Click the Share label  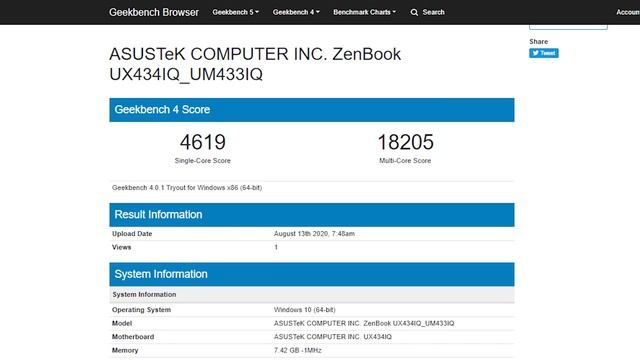[539, 42]
